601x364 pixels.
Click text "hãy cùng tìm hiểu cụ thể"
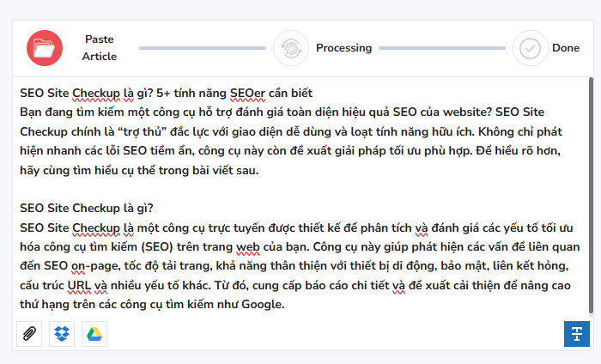(x=88, y=170)
